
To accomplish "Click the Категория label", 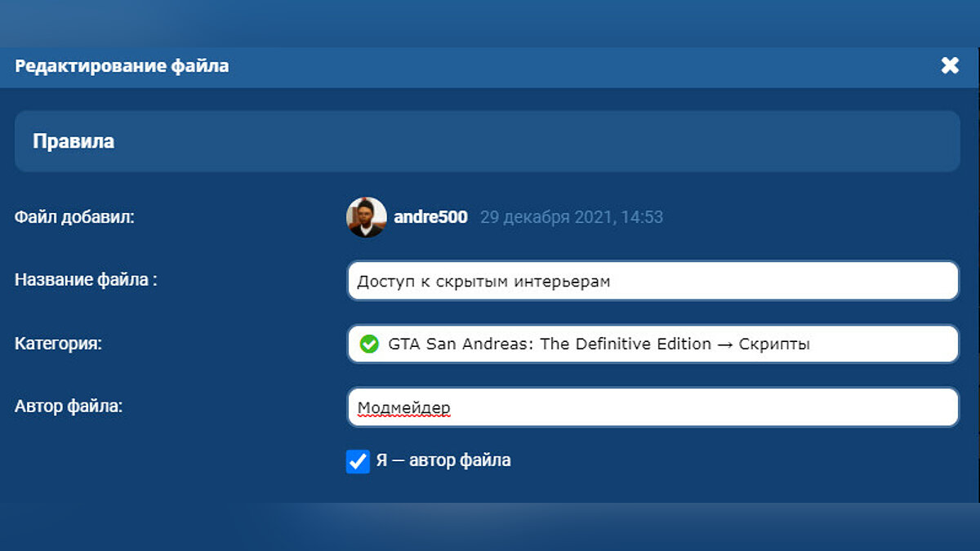I will coord(58,344).
